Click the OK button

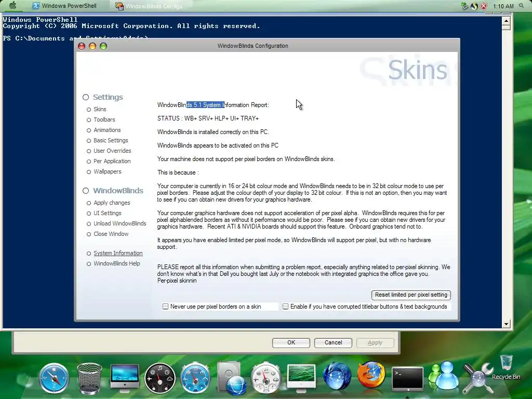291,343
